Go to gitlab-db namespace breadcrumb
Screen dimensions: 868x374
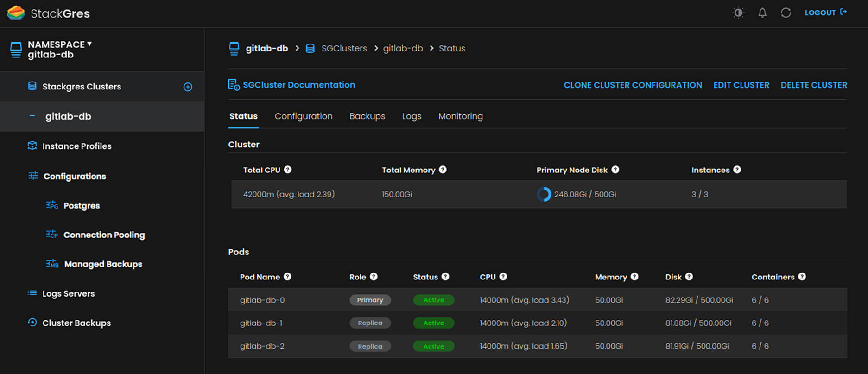coord(266,48)
